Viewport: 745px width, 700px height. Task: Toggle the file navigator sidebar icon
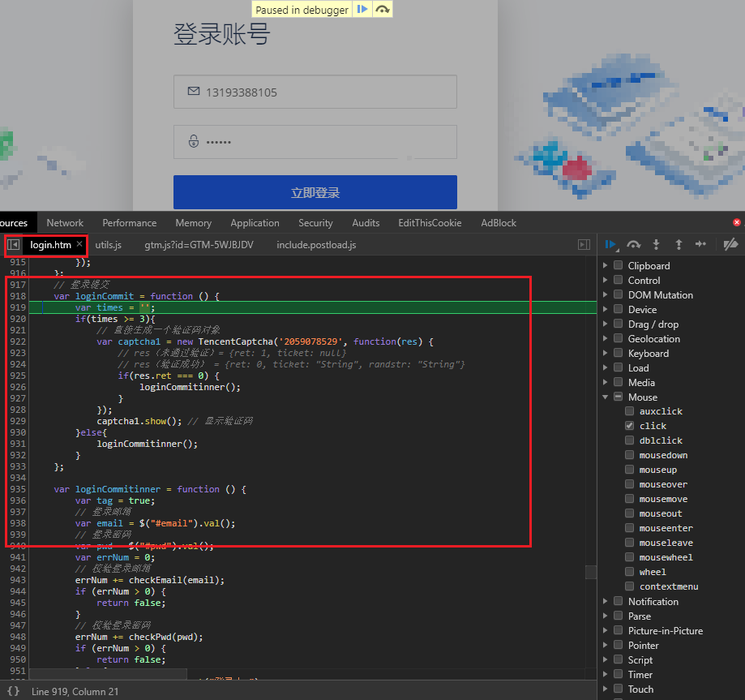[x=13, y=244]
